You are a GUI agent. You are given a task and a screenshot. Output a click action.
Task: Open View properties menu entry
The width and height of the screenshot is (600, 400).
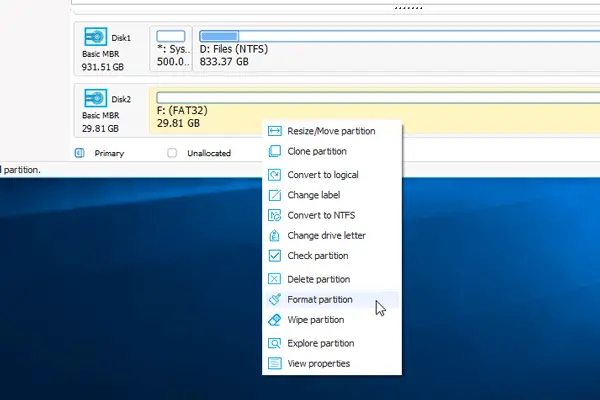click(332, 363)
